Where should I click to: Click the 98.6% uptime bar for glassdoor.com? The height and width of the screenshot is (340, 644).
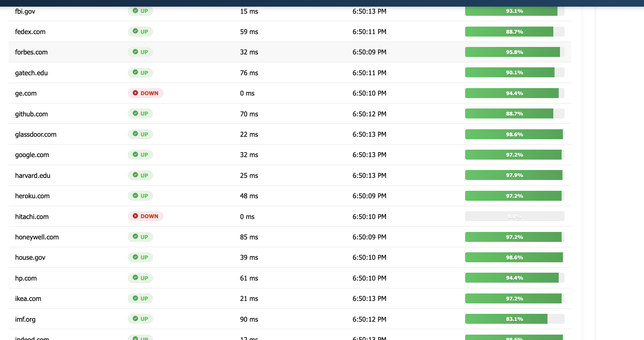515,134
